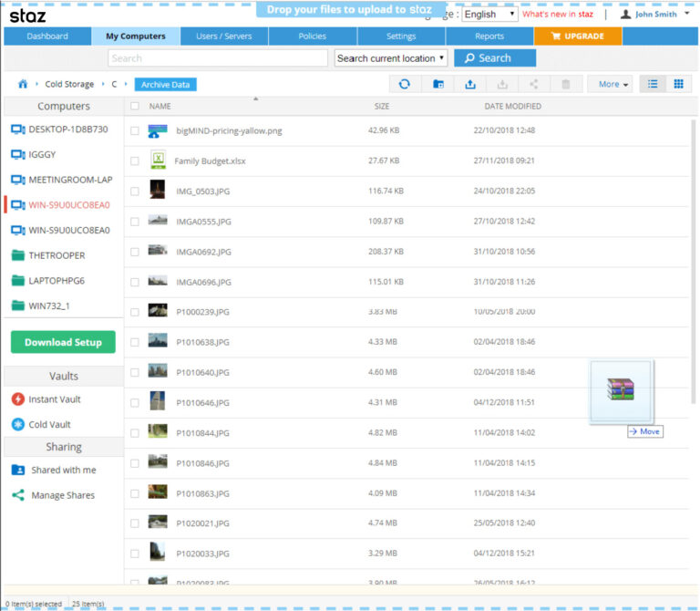Viewport: 700px width, 611px height.
Task: Tick the checkbox next to IMG_0503.JPG
Action: (135, 191)
